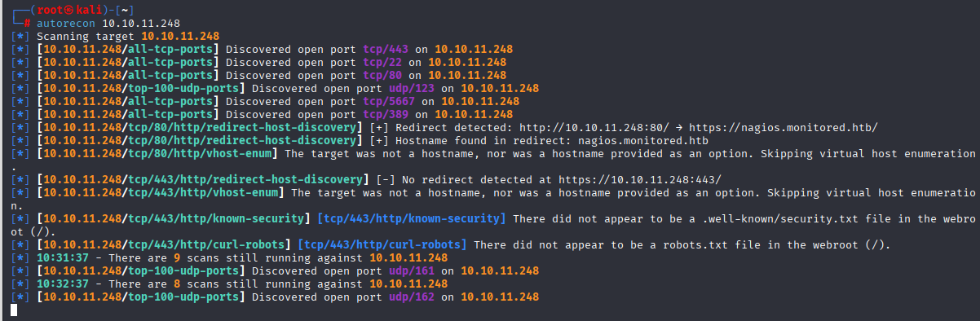The width and height of the screenshot is (980, 321).
Task: Click the 10:32:37 timestamp
Action: click(x=62, y=284)
